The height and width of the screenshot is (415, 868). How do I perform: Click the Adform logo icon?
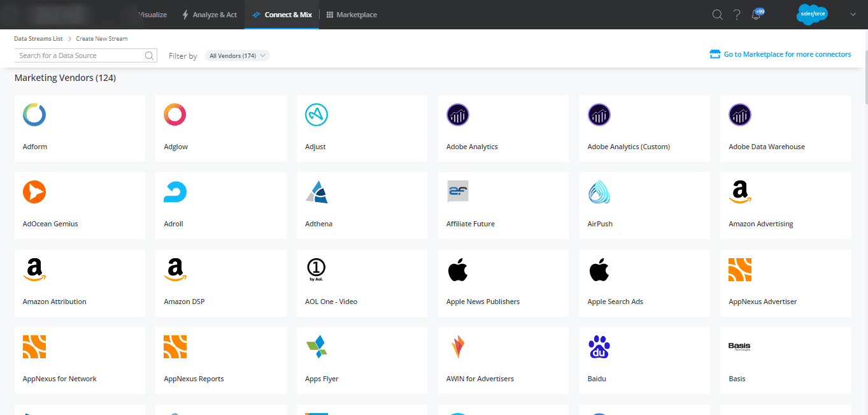pyautogui.click(x=34, y=115)
